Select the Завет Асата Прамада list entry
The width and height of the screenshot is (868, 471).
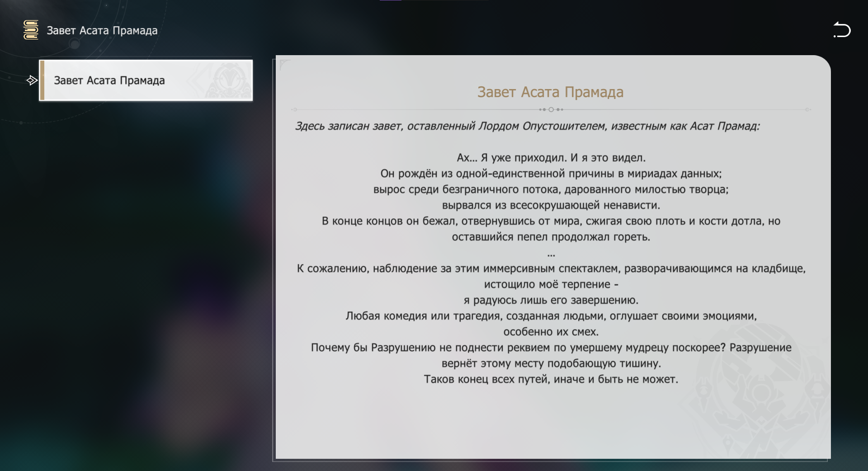point(146,80)
